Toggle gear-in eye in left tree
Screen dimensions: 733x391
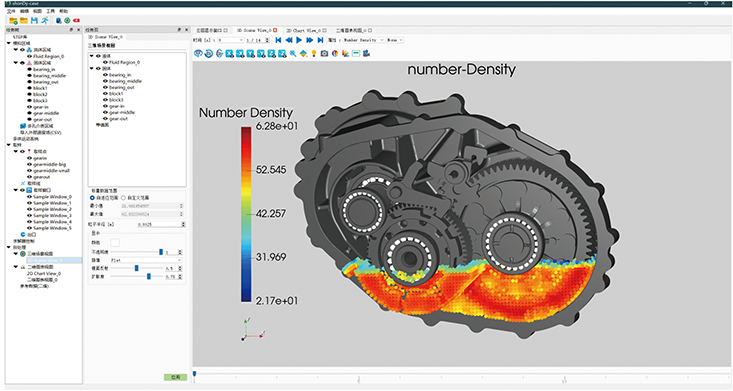tap(29, 107)
